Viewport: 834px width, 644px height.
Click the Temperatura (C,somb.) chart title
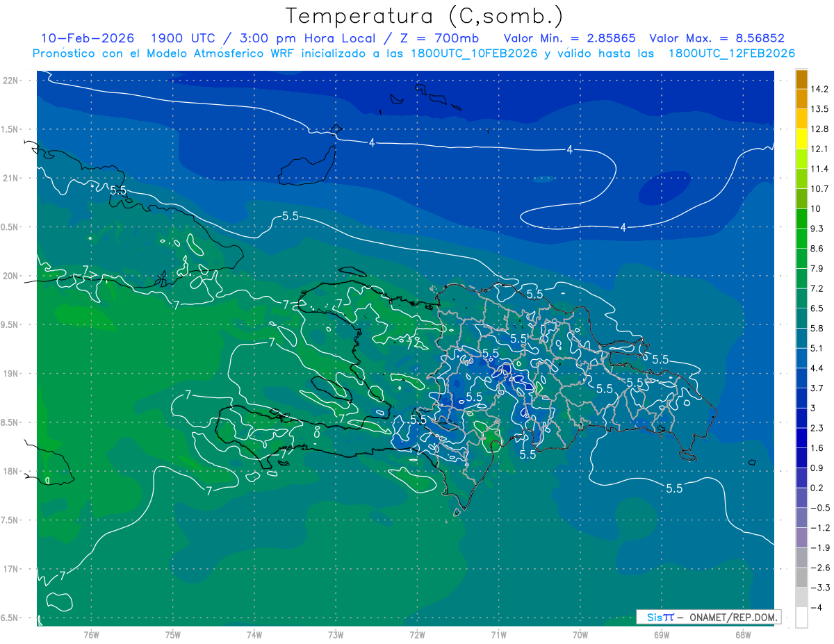tap(424, 15)
